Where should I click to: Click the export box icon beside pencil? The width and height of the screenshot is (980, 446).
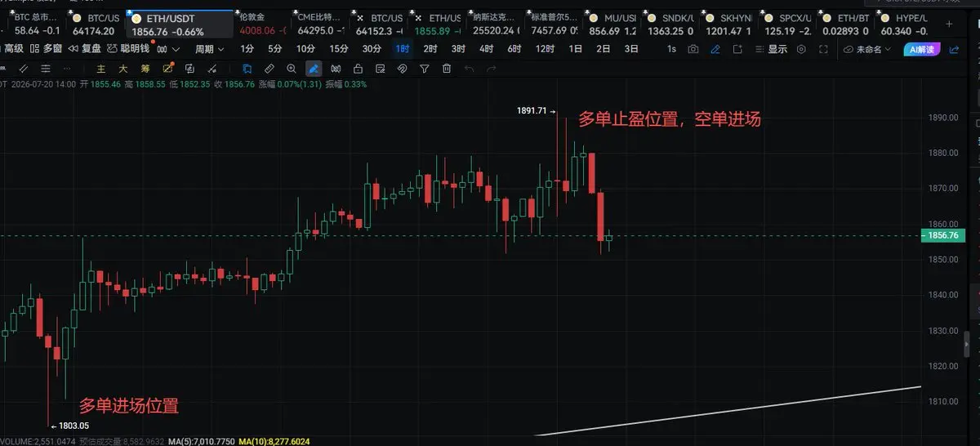pyautogui.click(x=737, y=49)
